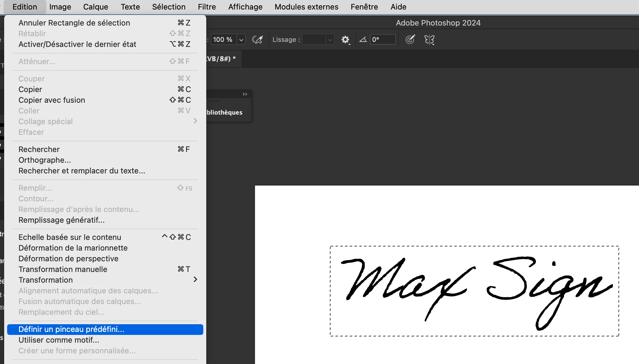Screen dimensions: 639x364
Task: Open the Lissage dropdown
Action: click(x=330, y=39)
